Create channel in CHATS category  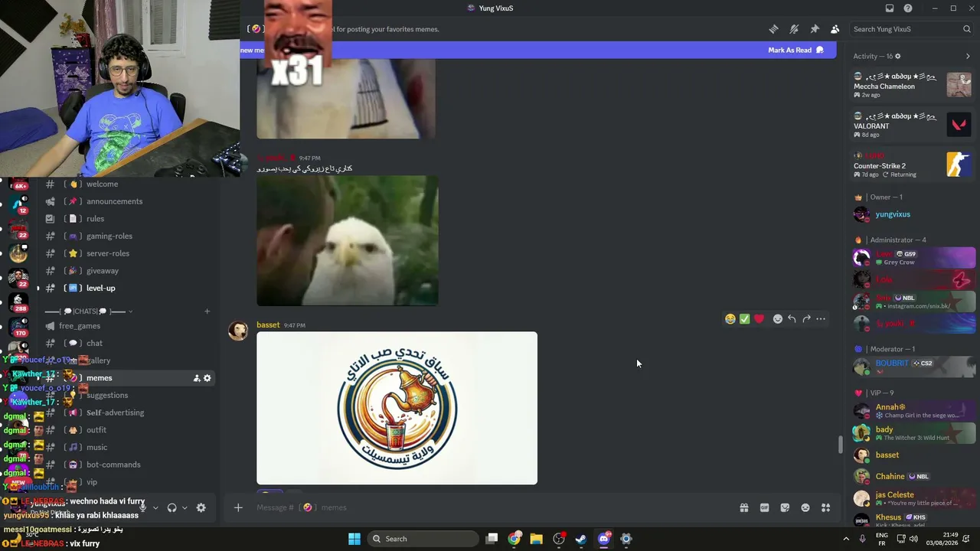tap(207, 311)
